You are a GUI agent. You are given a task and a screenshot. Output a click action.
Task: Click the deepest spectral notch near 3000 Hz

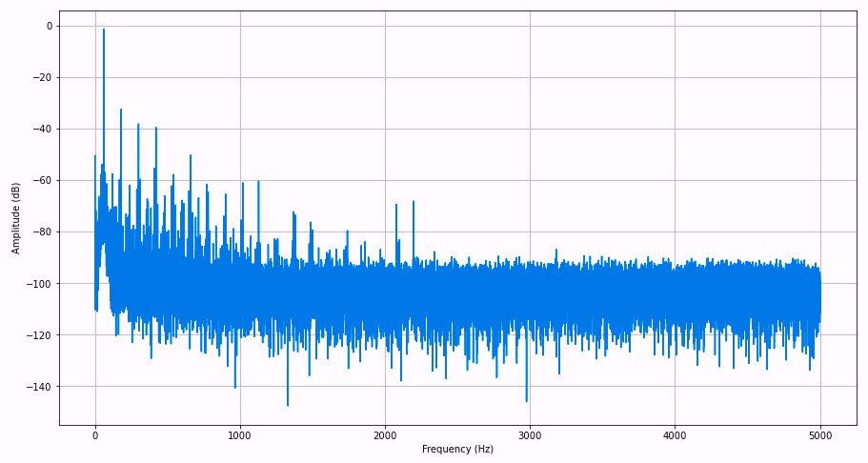click(x=527, y=401)
